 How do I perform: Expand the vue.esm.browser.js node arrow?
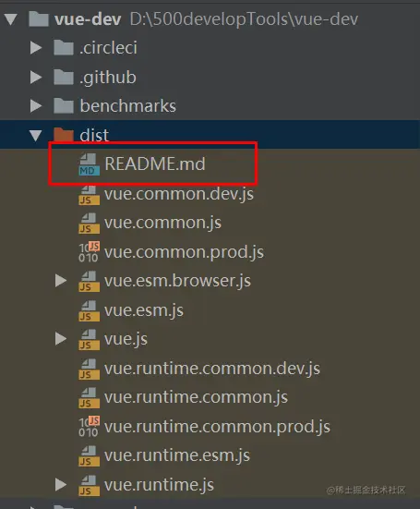point(61,281)
